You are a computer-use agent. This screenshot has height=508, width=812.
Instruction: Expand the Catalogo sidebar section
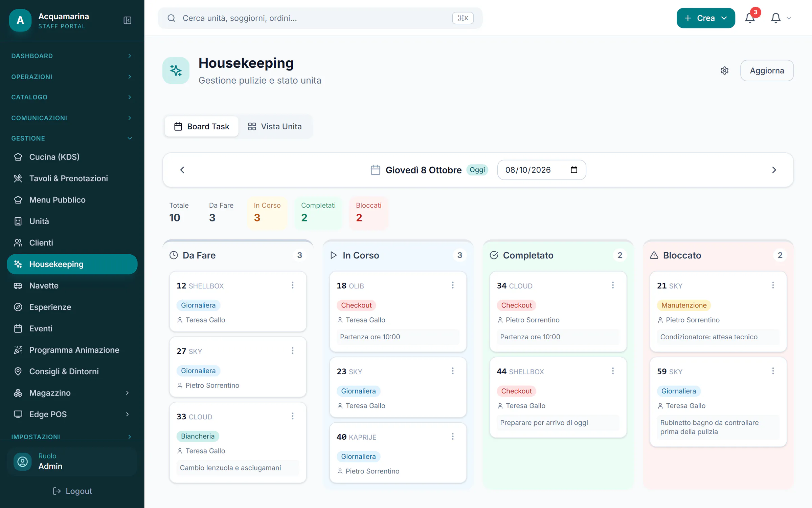pos(72,97)
